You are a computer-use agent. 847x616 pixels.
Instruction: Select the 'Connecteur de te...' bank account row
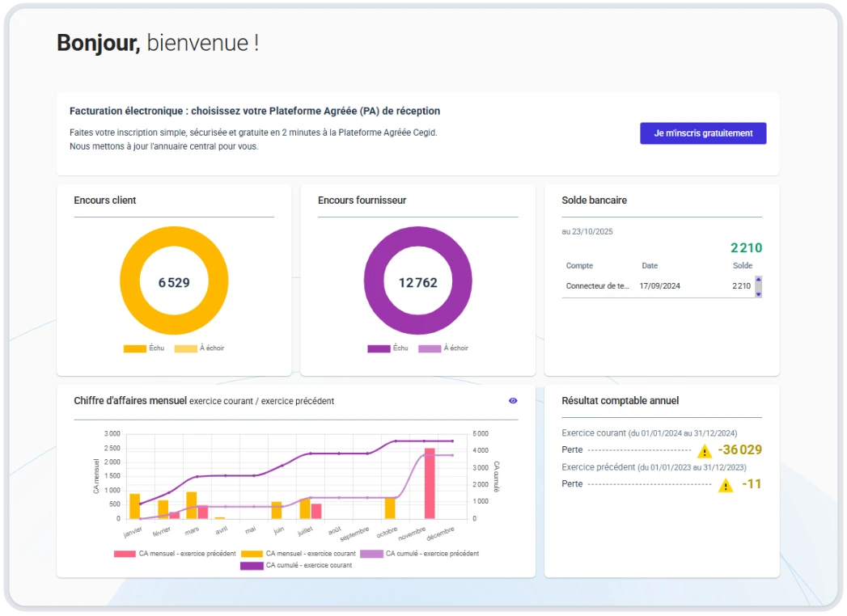tap(597, 286)
